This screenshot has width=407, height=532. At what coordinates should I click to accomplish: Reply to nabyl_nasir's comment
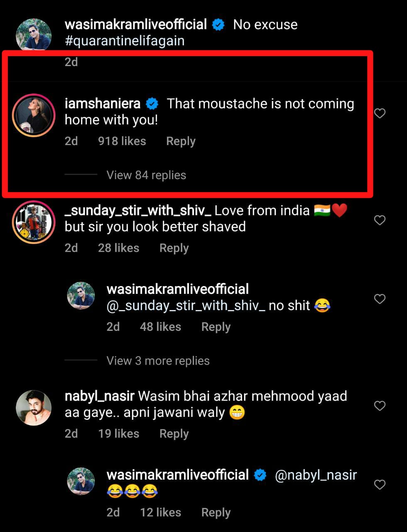174,434
